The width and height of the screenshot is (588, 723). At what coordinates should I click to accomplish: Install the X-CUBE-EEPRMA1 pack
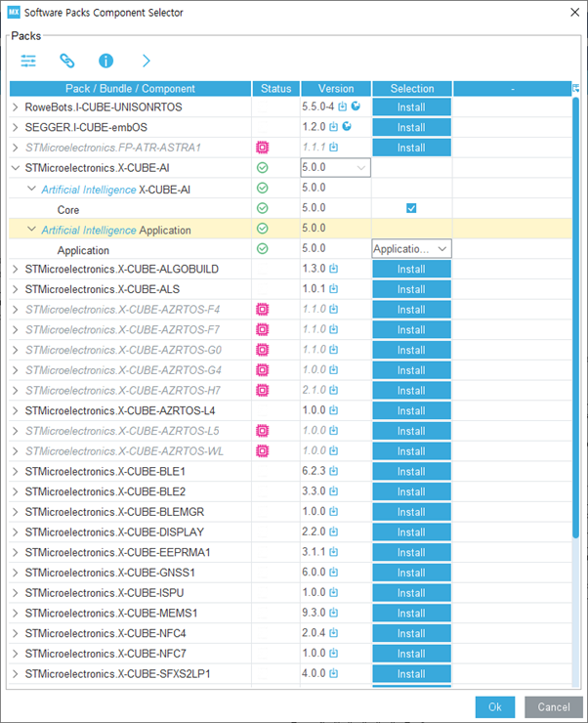coord(411,552)
